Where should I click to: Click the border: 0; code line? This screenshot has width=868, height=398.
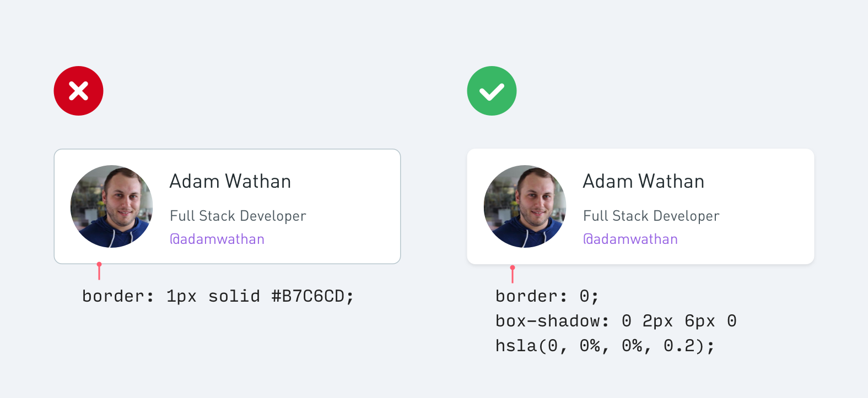547,296
